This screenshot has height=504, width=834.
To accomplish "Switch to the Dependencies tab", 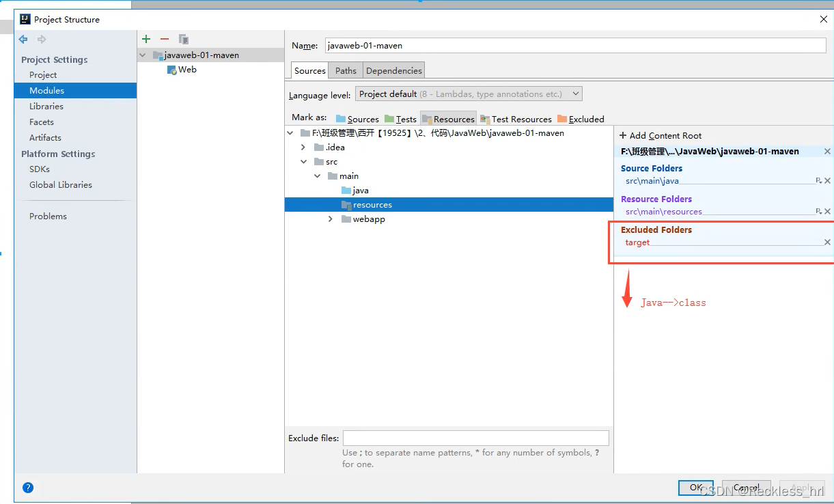I will tap(394, 70).
